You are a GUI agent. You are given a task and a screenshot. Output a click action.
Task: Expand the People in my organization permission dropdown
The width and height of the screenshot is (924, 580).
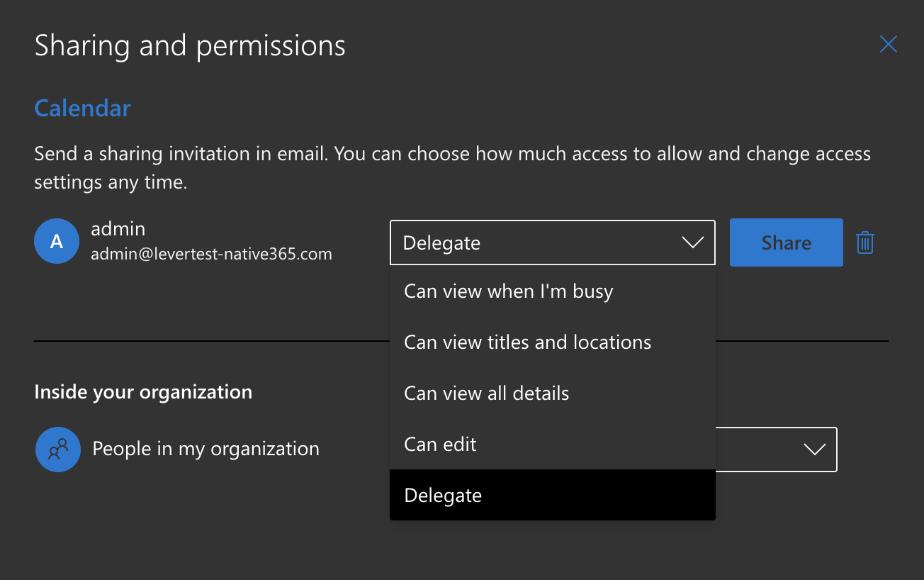(814, 449)
